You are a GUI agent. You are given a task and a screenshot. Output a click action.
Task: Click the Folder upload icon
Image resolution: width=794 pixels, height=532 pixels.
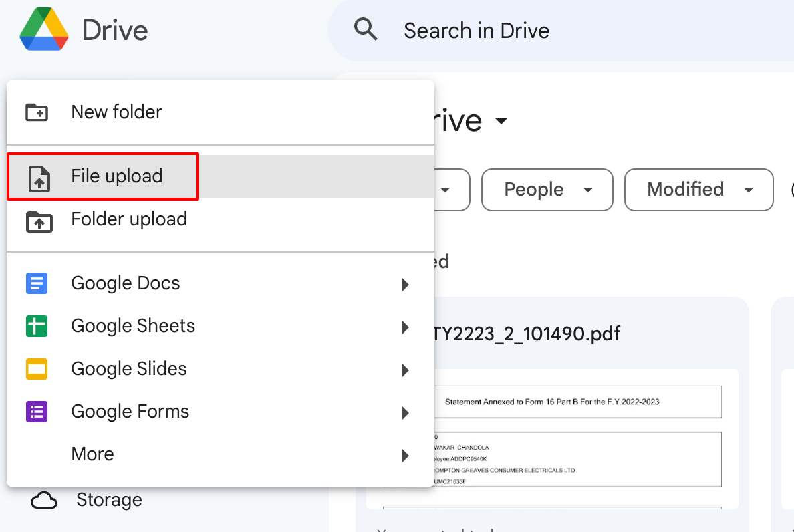(39, 219)
